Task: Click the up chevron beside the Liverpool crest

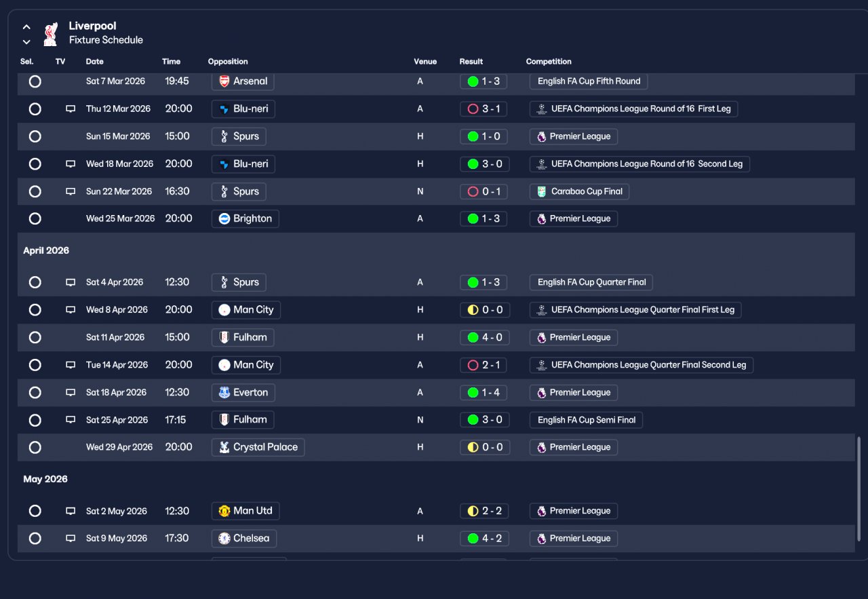Action: (x=26, y=27)
